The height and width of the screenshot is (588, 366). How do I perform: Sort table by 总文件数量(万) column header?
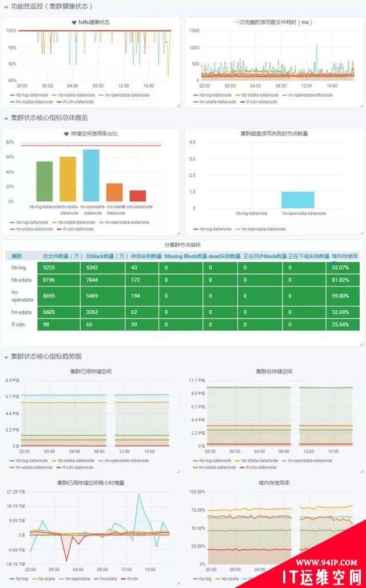63,256
